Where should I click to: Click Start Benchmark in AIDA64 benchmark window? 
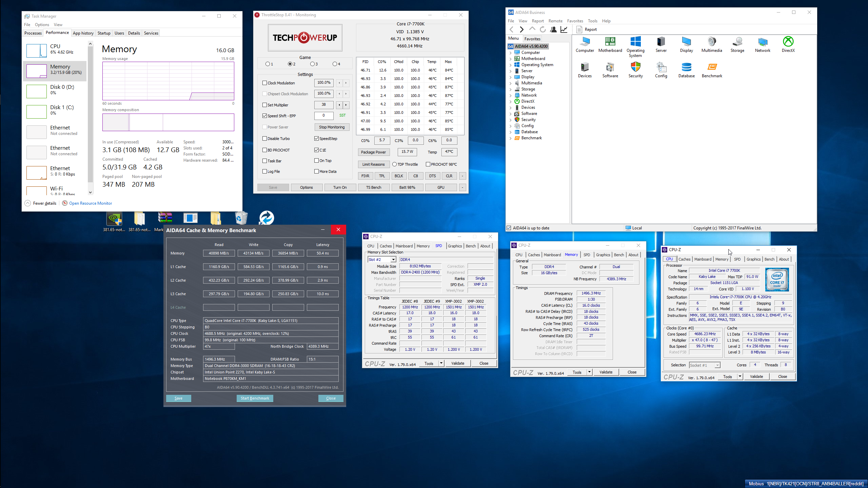point(255,398)
